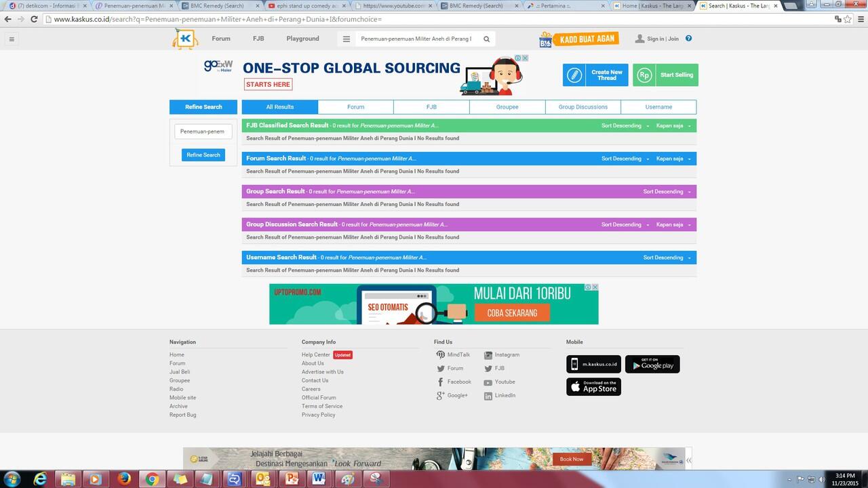Open the Report Bug footer link
This screenshot has height=488, width=868.
183,415
